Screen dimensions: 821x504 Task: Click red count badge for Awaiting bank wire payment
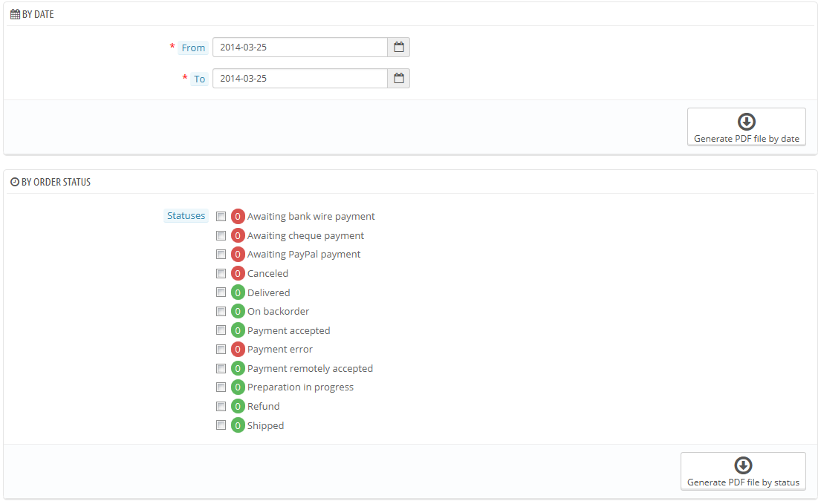[238, 217]
